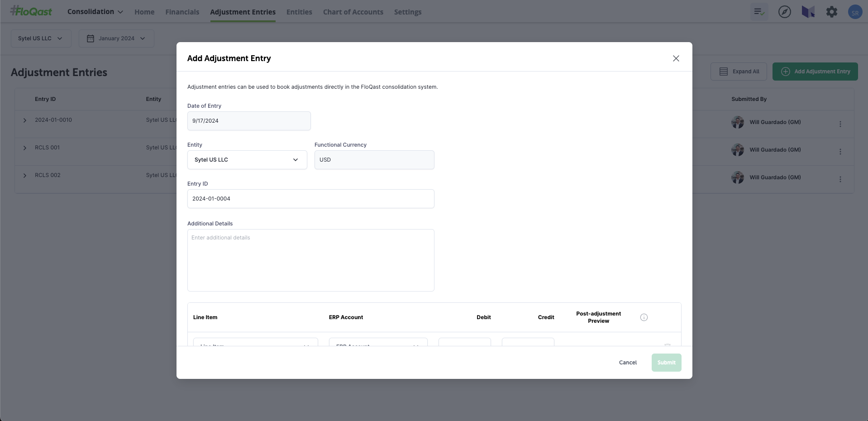Click the Additional Details text area
Image resolution: width=868 pixels, height=421 pixels.
(310, 260)
